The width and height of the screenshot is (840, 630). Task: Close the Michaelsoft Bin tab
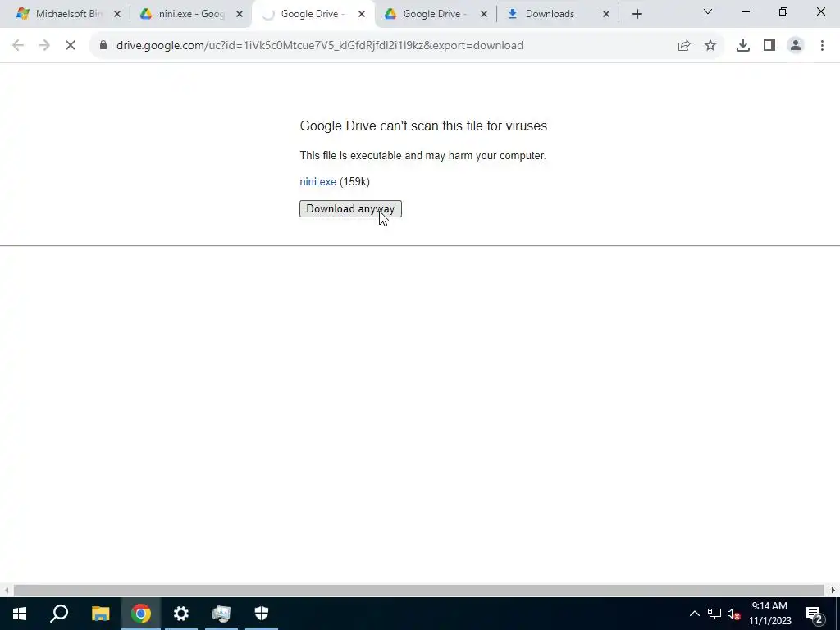(117, 14)
